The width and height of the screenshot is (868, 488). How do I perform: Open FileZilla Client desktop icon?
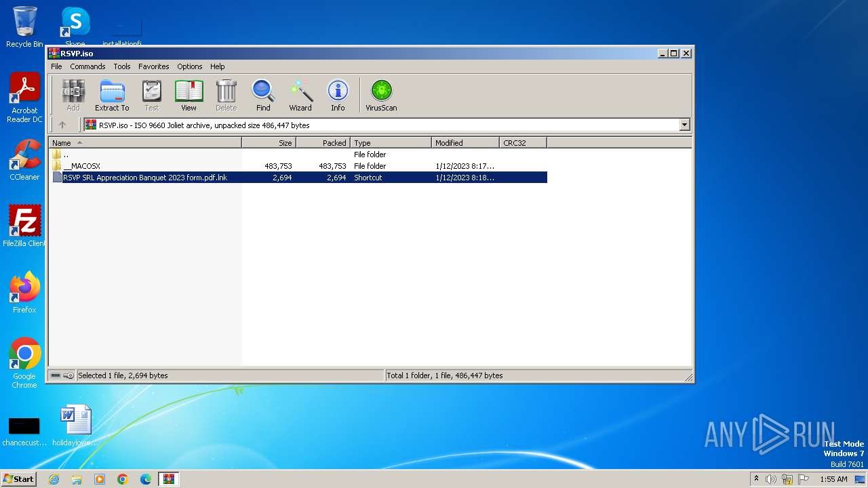(x=24, y=226)
